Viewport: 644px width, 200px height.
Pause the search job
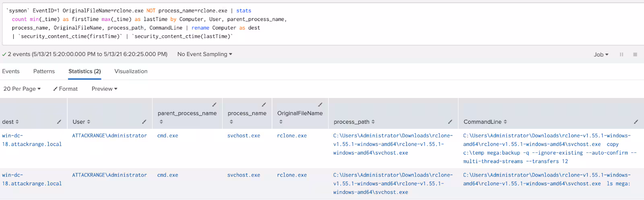621,54
